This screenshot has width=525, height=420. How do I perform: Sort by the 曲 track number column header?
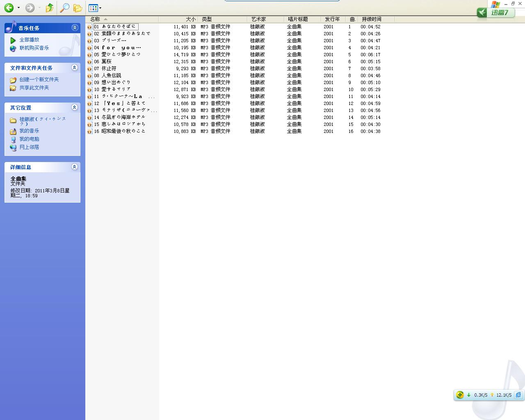(352, 19)
